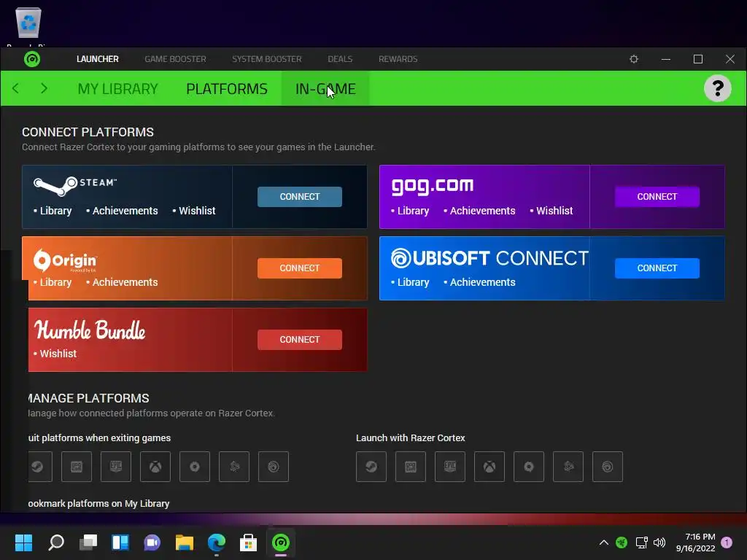Open the DEALS tab

[340, 59]
